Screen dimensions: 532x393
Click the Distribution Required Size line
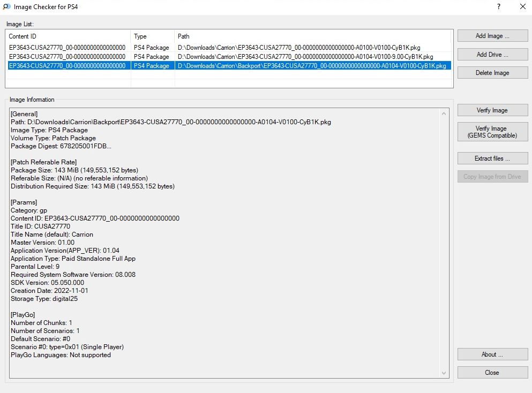(x=93, y=186)
